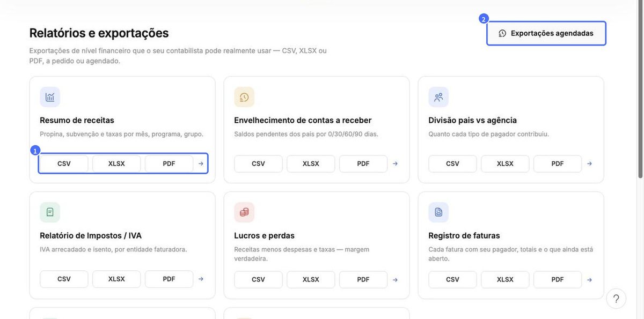
Task: Export Resumo de receitas as XLSX
Action: 116,164
